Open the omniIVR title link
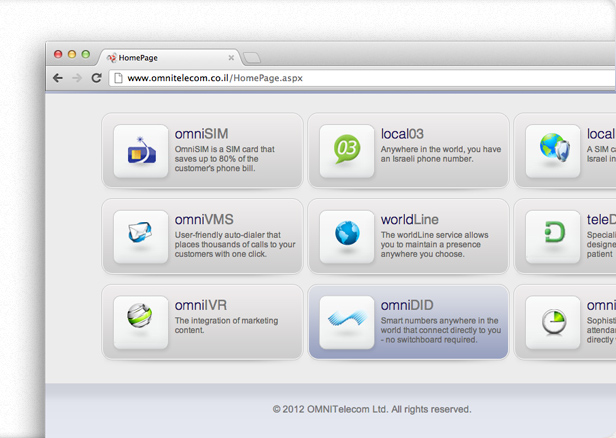616x438 pixels. [x=201, y=305]
